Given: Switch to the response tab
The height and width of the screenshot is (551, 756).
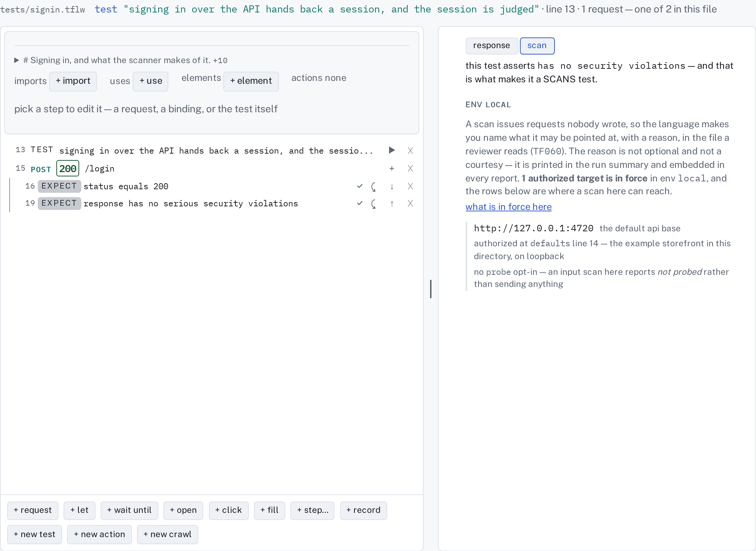Looking at the screenshot, I should tap(491, 46).
